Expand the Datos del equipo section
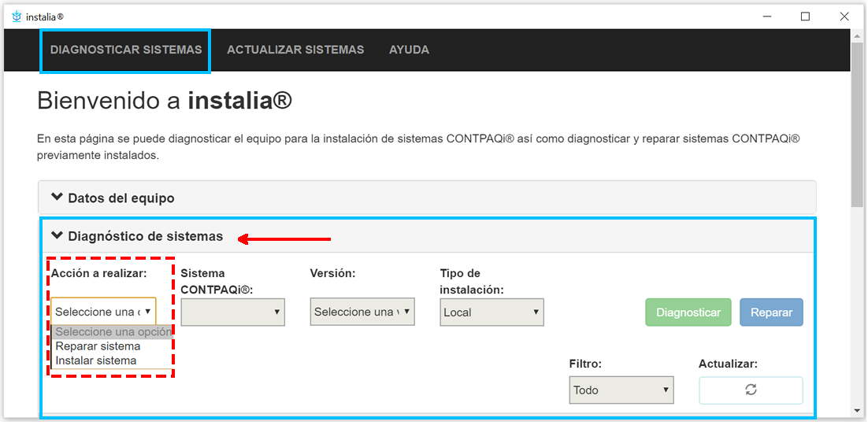The height and width of the screenshot is (425, 868). coord(427,198)
